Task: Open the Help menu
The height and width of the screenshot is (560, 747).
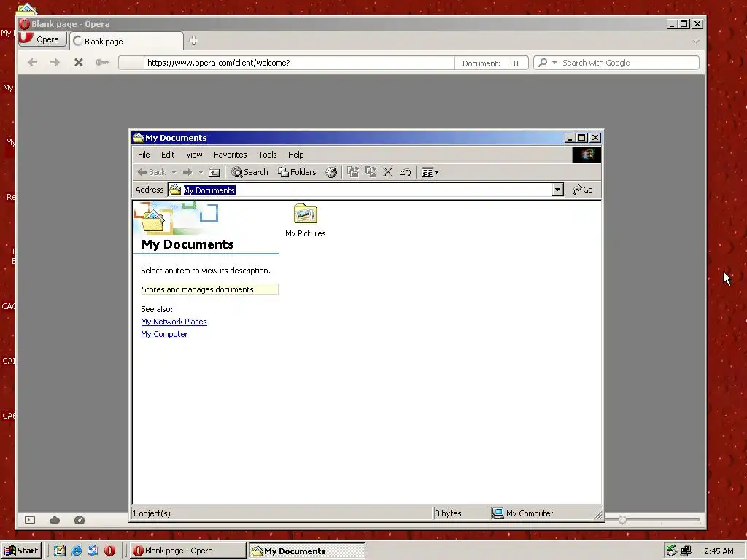Action: (x=296, y=155)
